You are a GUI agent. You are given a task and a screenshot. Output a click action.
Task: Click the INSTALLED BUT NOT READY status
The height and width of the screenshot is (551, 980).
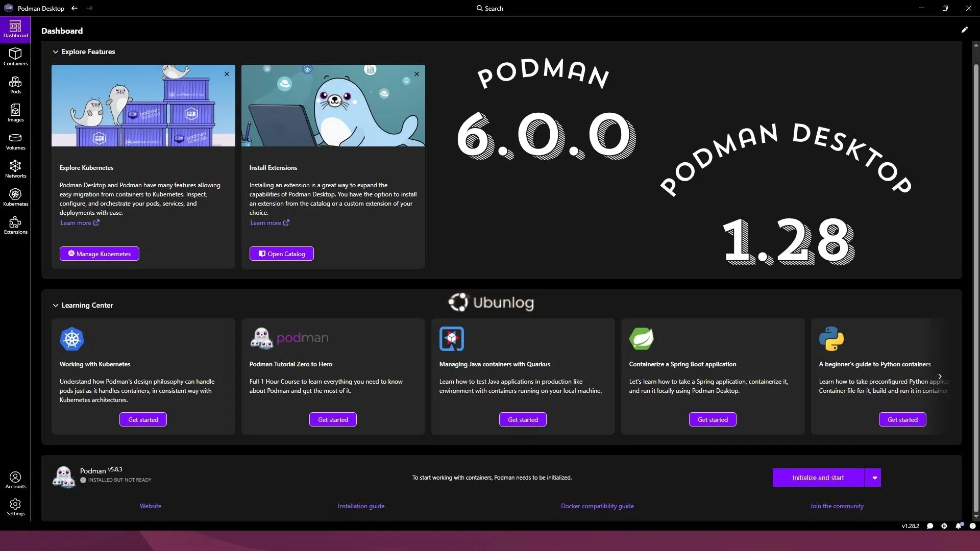pyautogui.click(x=116, y=480)
